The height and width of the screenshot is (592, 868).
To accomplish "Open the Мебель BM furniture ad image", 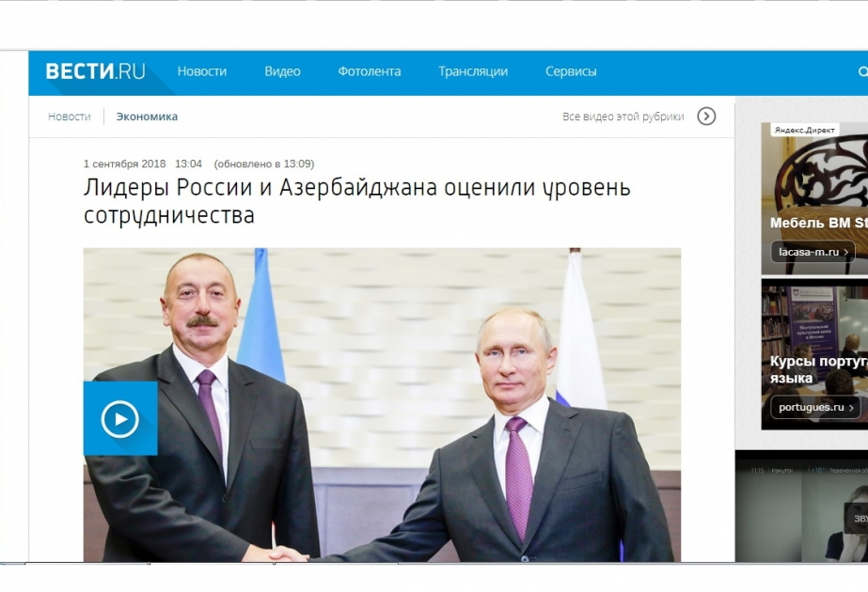I will click(x=814, y=198).
